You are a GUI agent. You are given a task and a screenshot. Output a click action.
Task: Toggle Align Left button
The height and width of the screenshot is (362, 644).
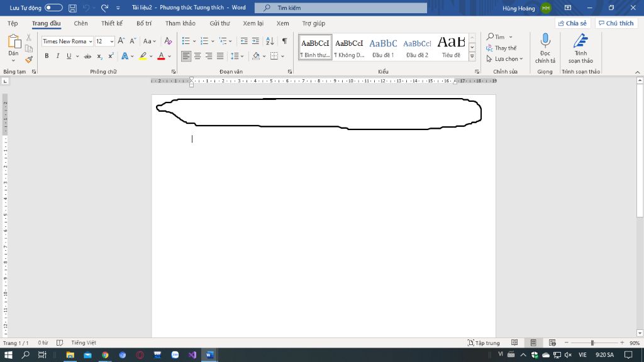(x=186, y=56)
